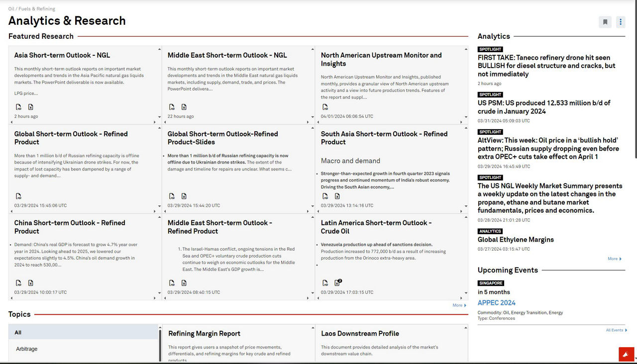Open PDF for Global Short-term Outlook - Refined Product
The image size is (637, 364).
pos(18,196)
